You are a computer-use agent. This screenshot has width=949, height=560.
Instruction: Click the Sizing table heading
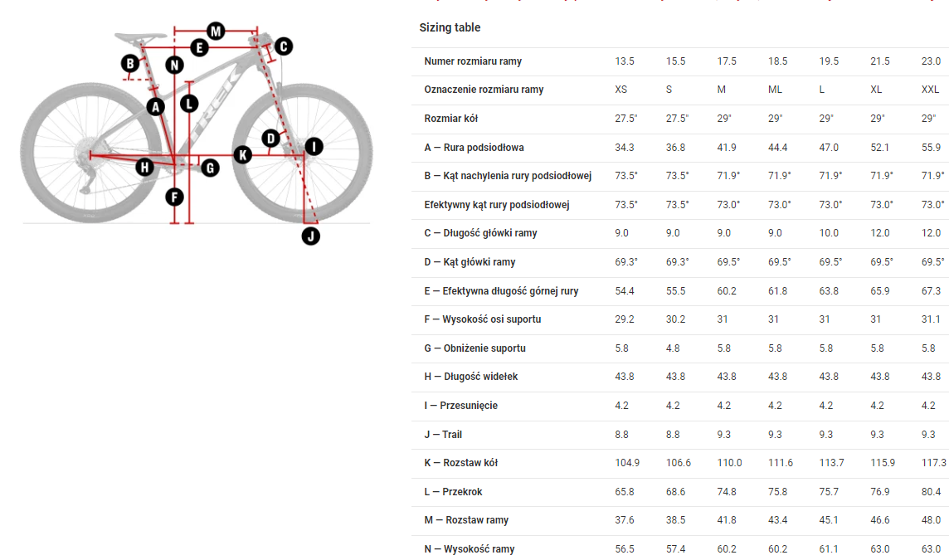450,28
